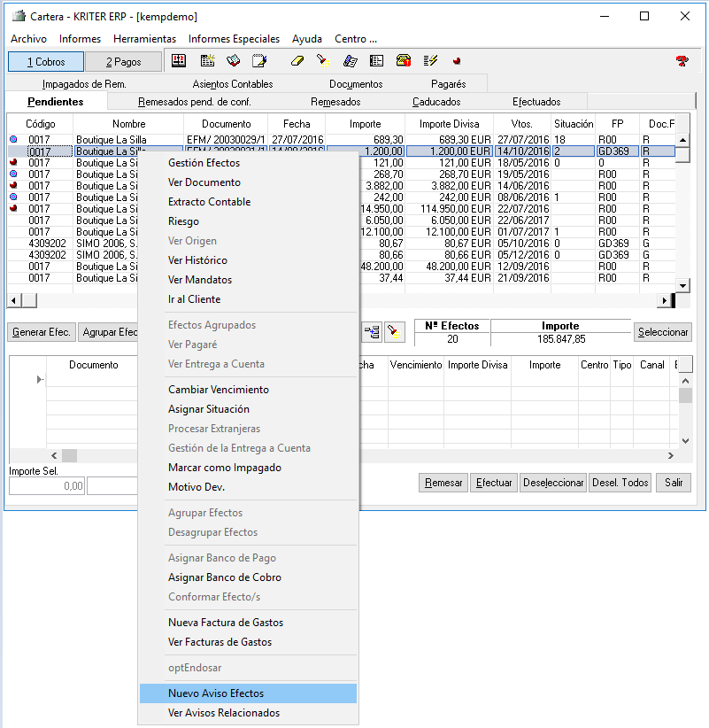709x728 pixels.
Task: Click the eraser toolbar icon
Action: tap(297, 61)
